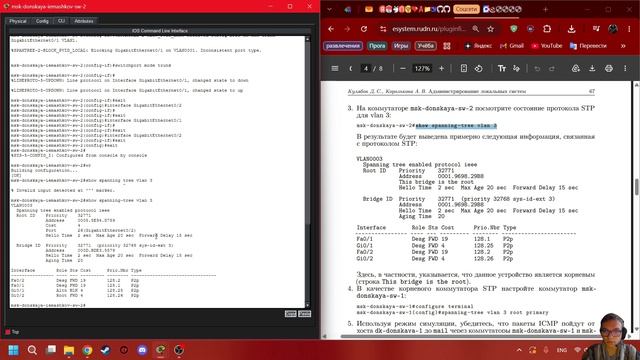Go back in the browser
Screen dimensions: 640x360
[331, 29]
